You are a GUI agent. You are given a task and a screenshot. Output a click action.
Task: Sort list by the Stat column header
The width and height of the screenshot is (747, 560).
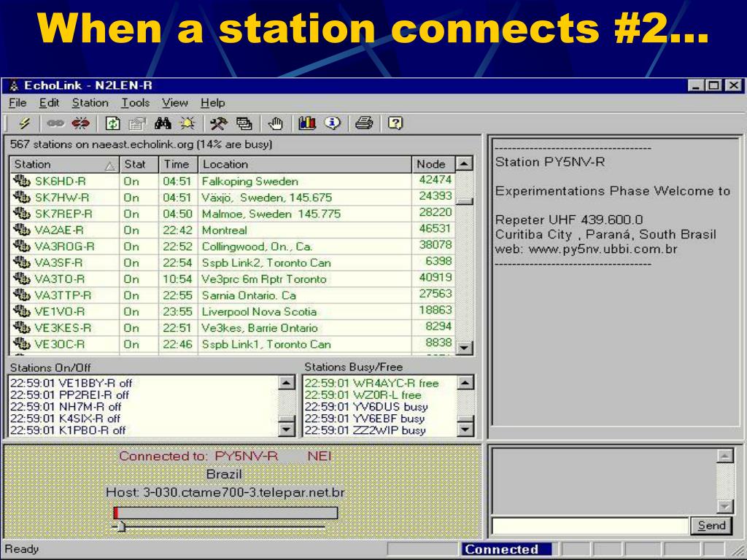[x=139, y=164]
